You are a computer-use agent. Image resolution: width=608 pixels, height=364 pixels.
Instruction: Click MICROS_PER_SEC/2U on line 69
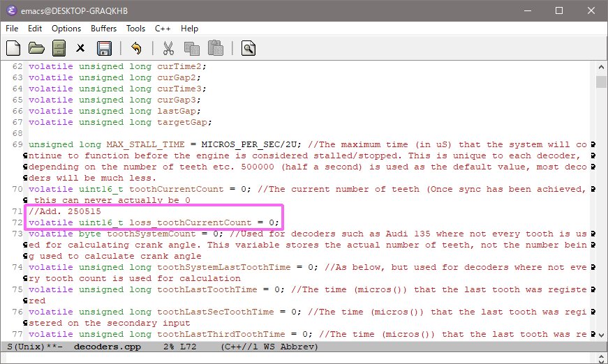[x=249, y=145]
